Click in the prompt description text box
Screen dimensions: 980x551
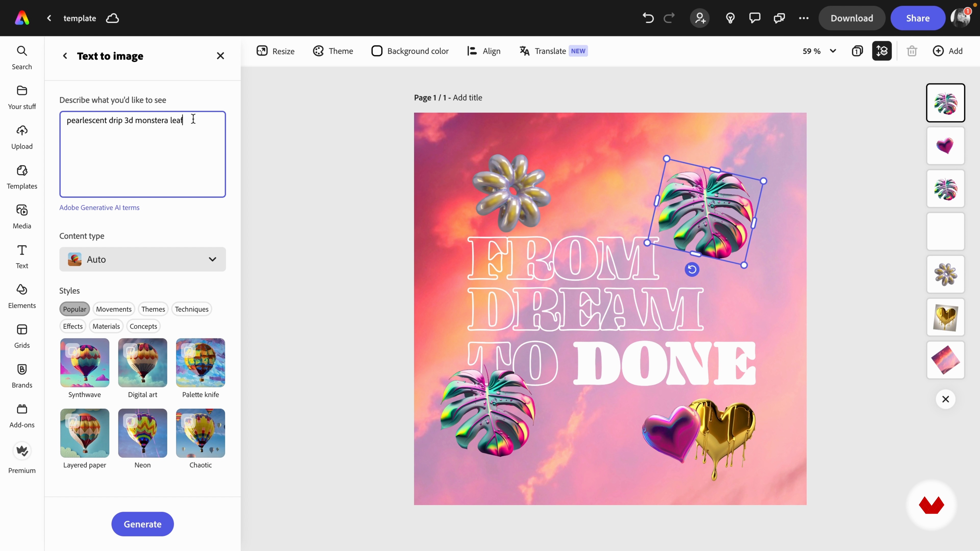(x=143, y=154)
